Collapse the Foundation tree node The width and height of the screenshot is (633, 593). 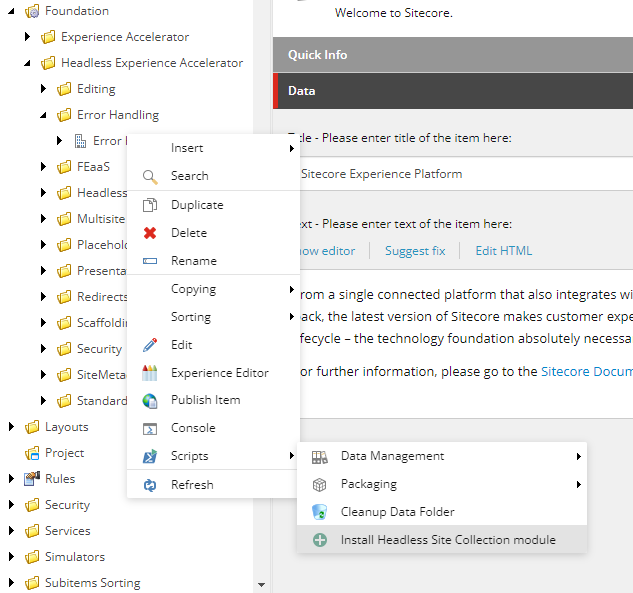coord(11,11)
